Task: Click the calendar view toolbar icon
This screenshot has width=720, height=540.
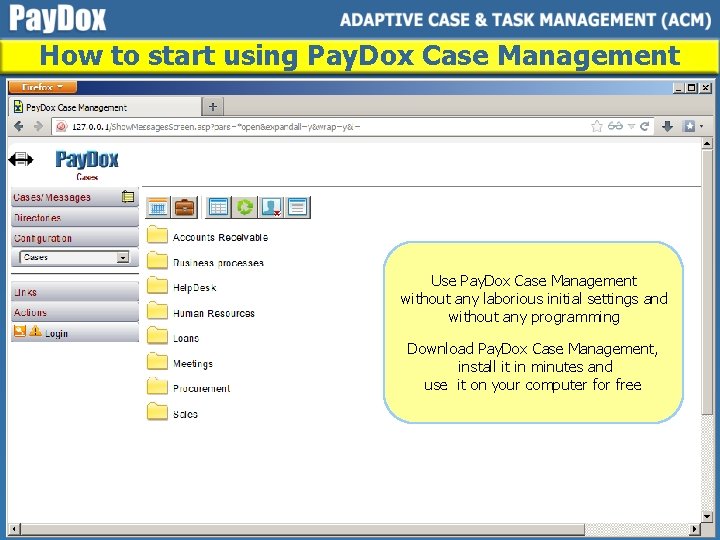Action: pos(158,207)
